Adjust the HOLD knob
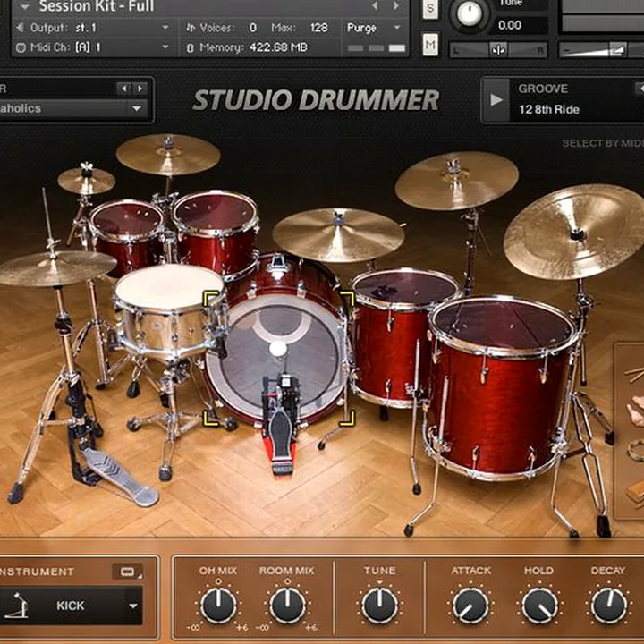This screenshot has width=644, height=644. click(x=539, y=606)
